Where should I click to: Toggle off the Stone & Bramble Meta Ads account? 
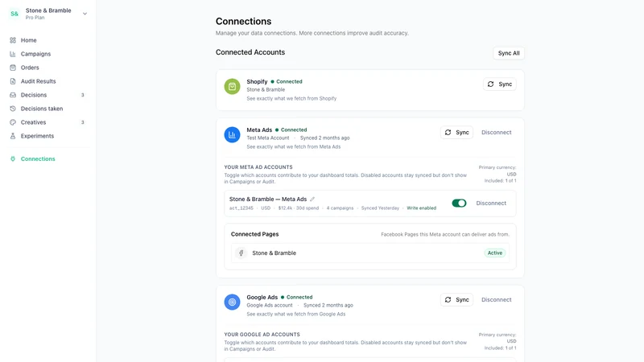[x=459, y=204]
